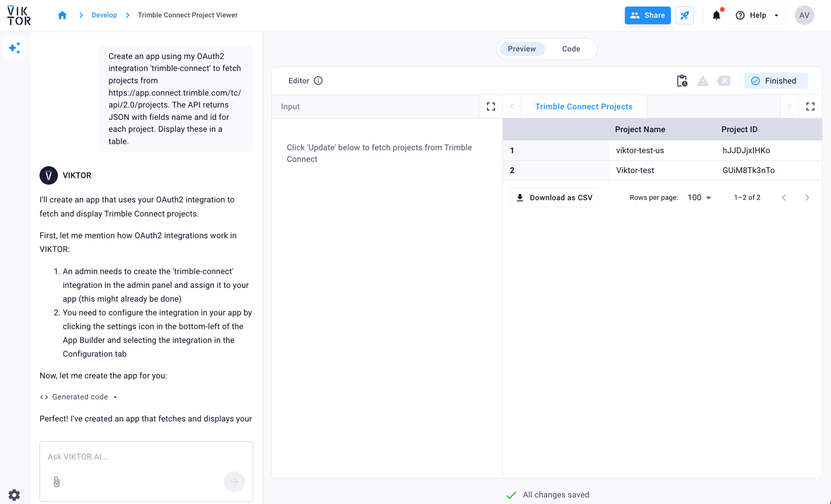Image resolution: width=831 pixels, height=504 pixels.
Task: Click the Finished status indicator
Action: click(x=776, y=80)
